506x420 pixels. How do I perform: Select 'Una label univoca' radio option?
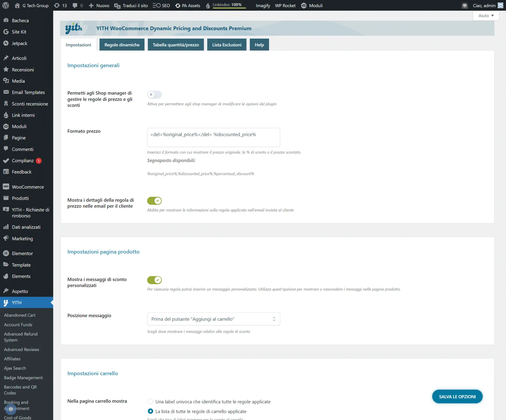point(150,401)
